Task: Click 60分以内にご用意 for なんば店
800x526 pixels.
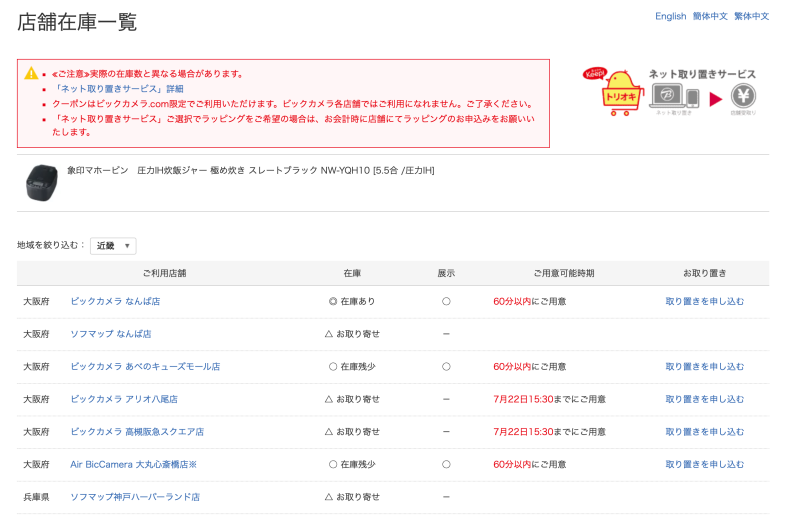Action: [x=530, y=302]
